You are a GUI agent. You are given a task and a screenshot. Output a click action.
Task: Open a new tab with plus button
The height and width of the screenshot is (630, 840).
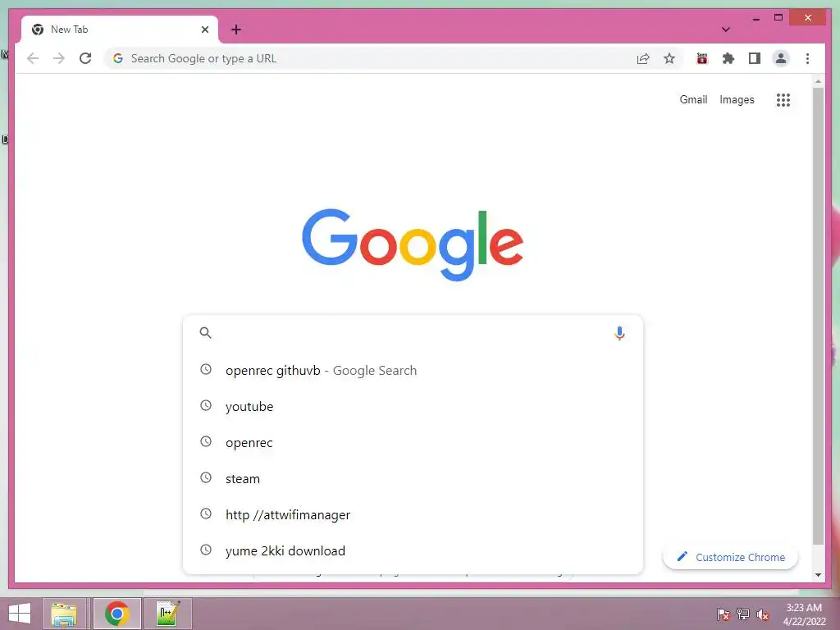click(235, 30)
